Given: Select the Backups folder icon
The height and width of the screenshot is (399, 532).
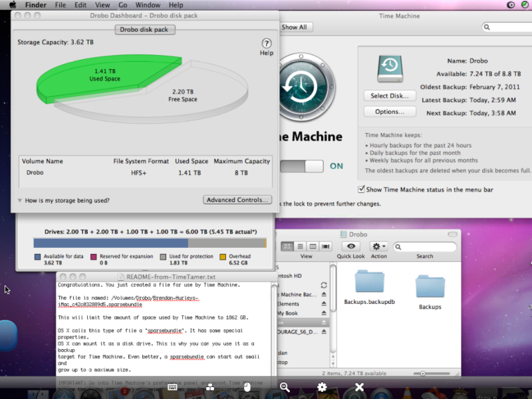Looking at the screenshot, I should (x=430, y=287).
